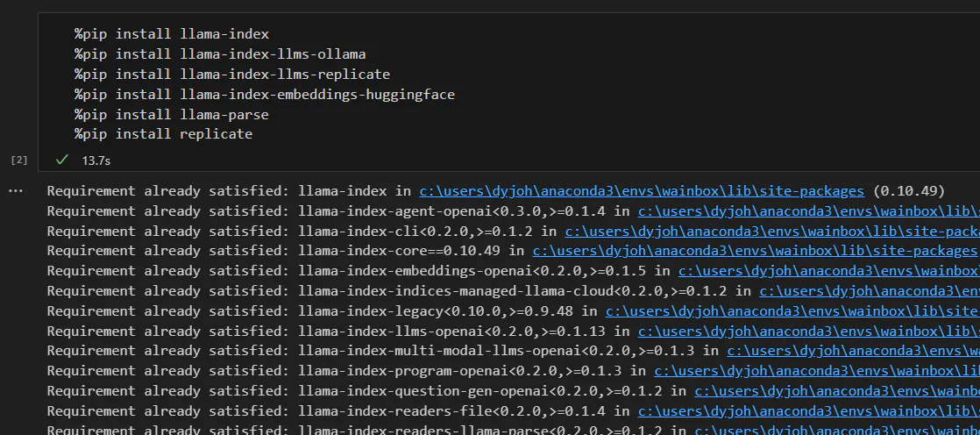The height and width of the screenshot is (435, 980).
Task: Open site-packages link for llama-index (0.10.49)
Action: (642, 191)
